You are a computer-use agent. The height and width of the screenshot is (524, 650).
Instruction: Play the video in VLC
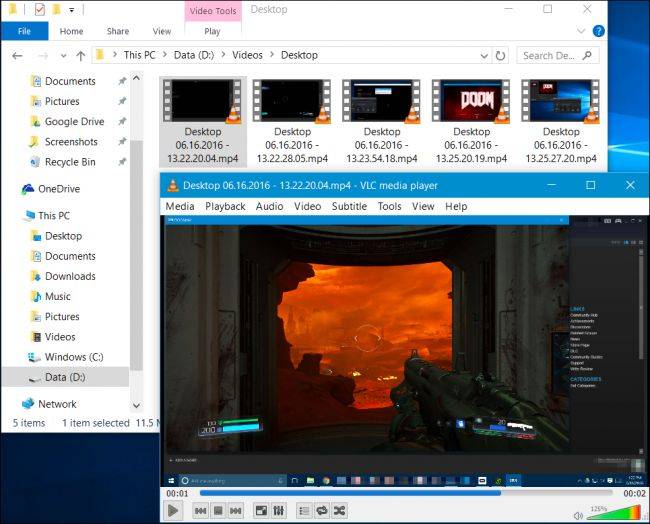pos(173,511)
